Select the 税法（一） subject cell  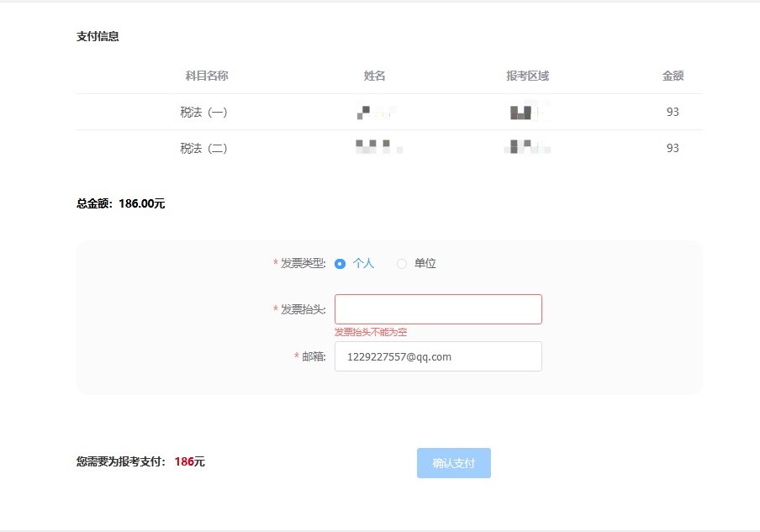pyautogui.click(x=203, y=112)
